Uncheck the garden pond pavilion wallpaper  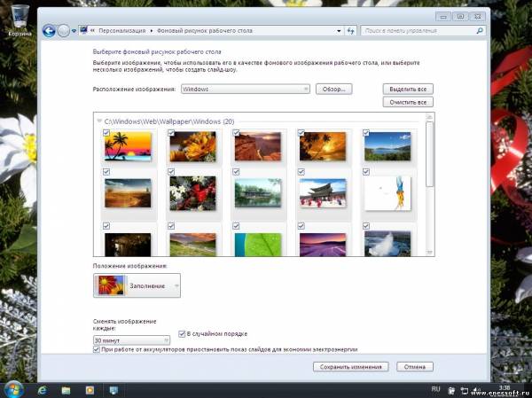click(x=236, y=172)
